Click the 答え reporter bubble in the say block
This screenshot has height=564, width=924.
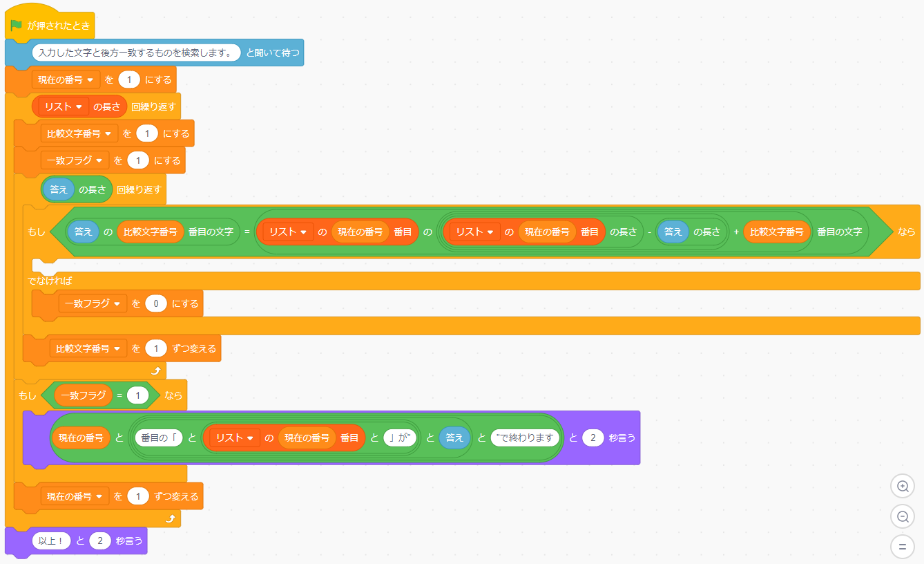pos(455,437)
